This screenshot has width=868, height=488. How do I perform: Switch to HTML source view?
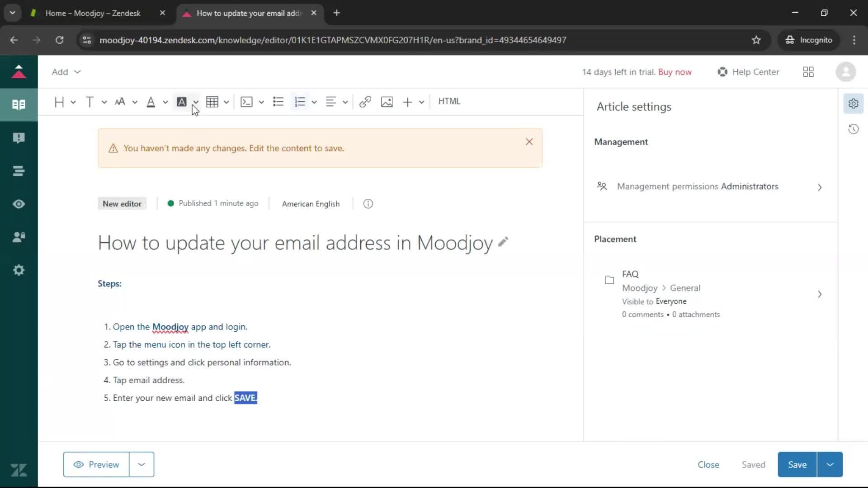click(449, 101)
